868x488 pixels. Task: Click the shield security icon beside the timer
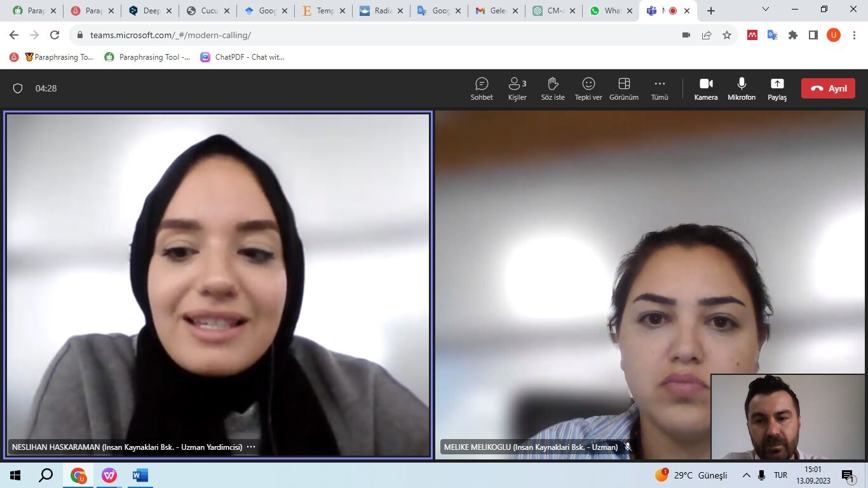coord(18,88)
